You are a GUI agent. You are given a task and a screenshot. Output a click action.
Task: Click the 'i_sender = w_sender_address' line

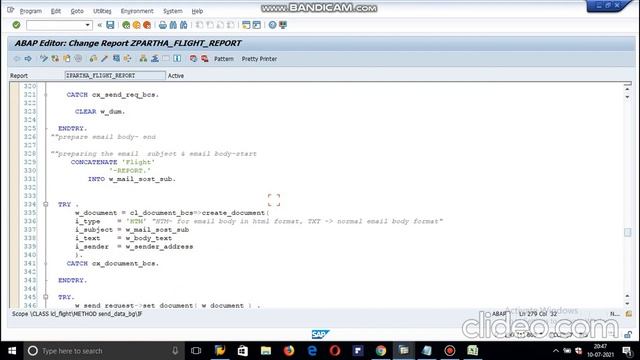click(134, 247)
